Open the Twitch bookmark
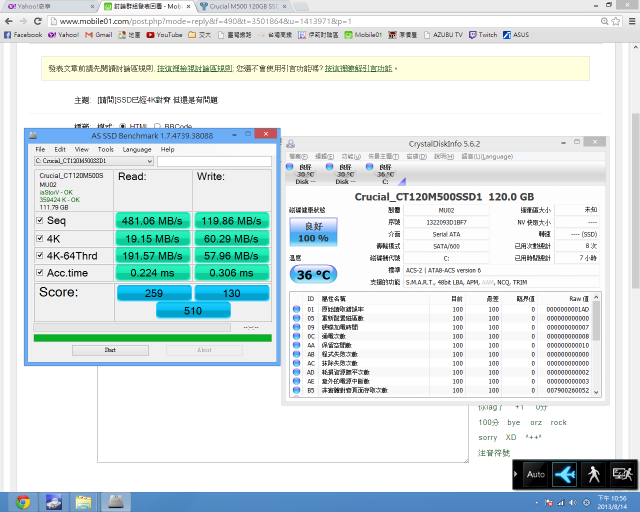640x512 pixels. [483, 35]
